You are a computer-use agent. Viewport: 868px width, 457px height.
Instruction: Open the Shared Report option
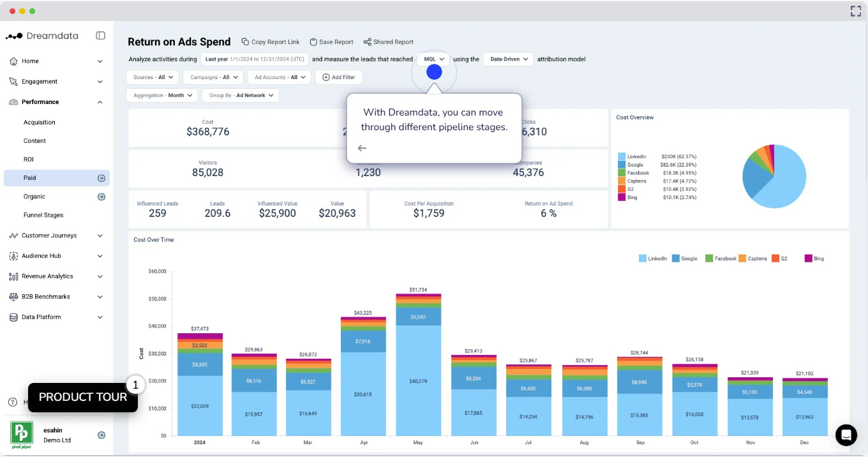(388, 41)
